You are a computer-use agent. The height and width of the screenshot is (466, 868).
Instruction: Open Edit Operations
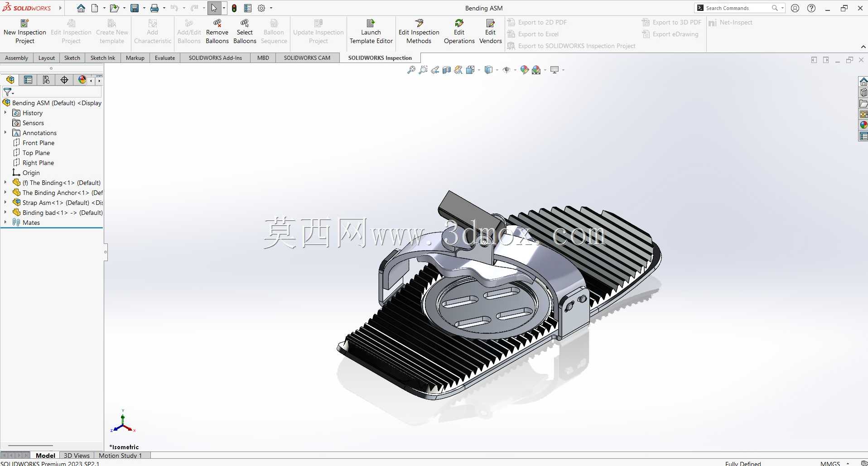click(459, 31)
